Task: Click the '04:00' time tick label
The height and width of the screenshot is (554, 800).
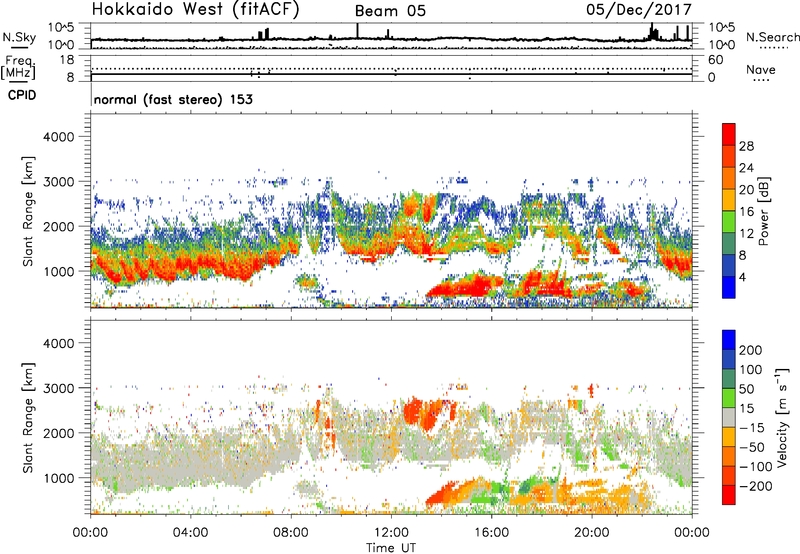Action: coord(190,533)
